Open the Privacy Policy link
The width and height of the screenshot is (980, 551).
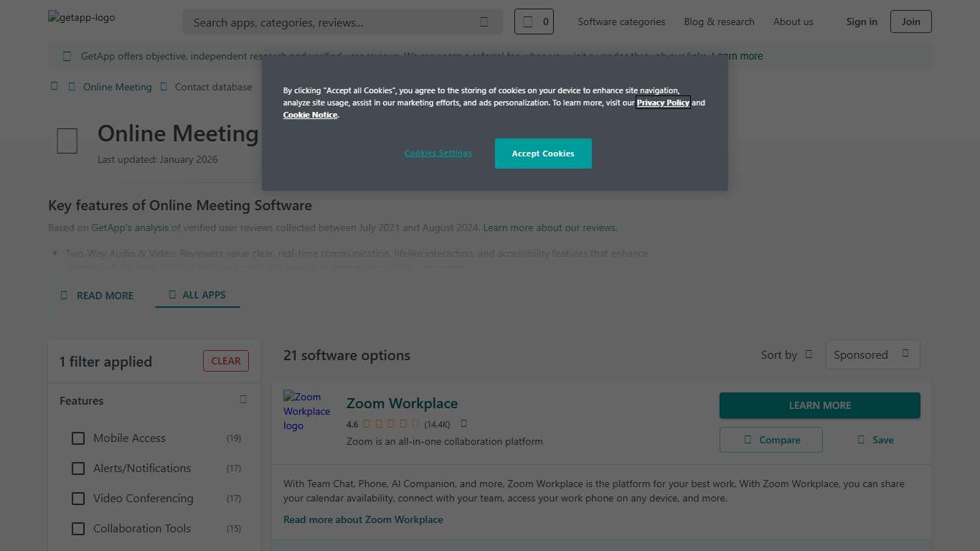click(662, 102)
